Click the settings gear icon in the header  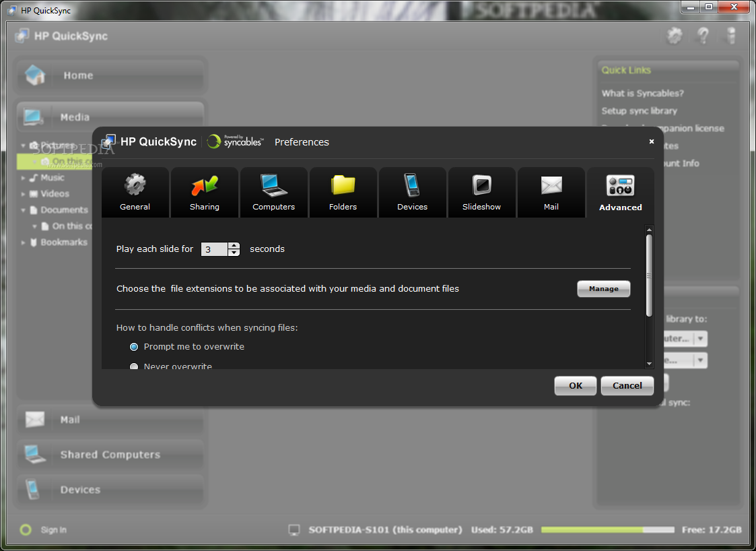[675, 36]
